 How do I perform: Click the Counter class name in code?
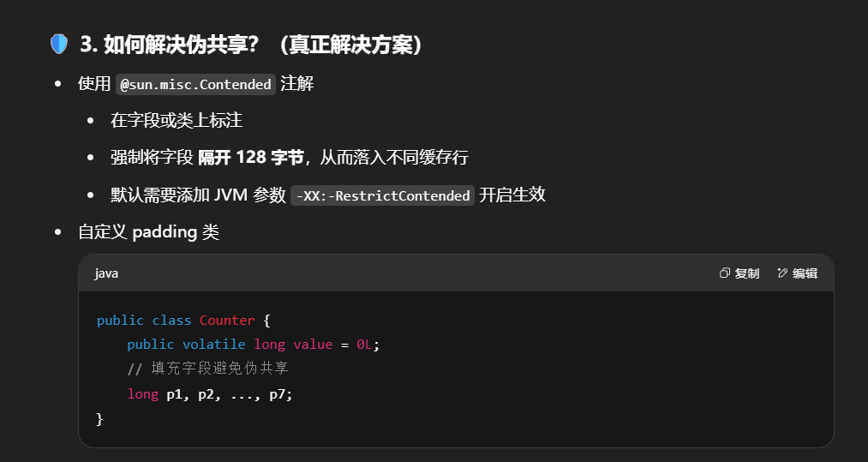coord(227,321)
